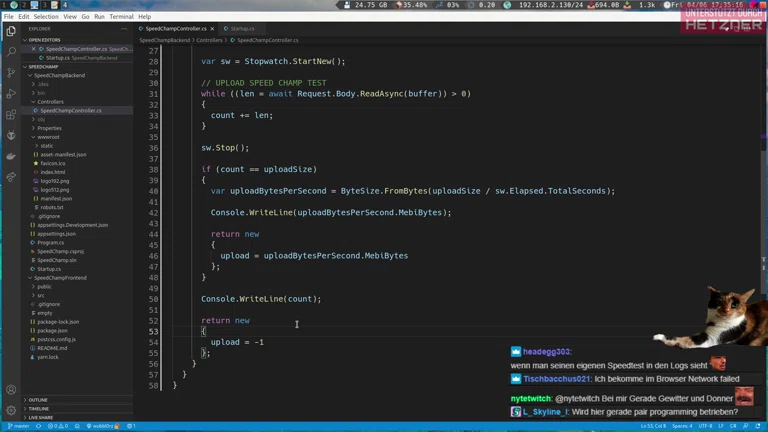Open package.json in the file tree
Viewport: 768px width, 432px height.
pyautogui.click(x=51, y=331)
